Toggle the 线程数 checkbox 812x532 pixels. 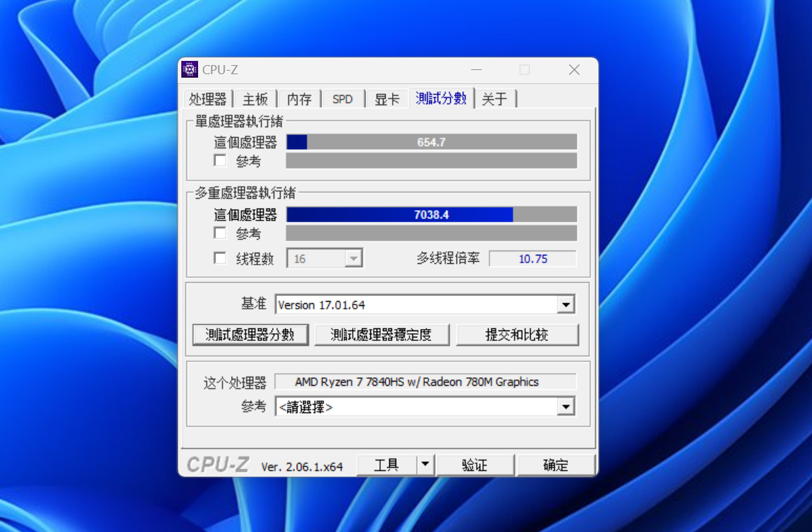pos(220,258)
